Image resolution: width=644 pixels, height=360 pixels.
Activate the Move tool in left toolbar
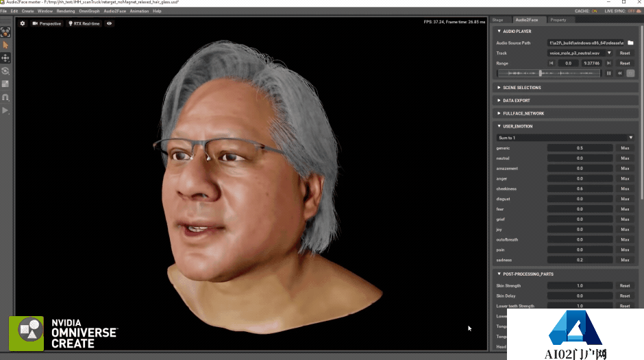(x=5, y=58)
